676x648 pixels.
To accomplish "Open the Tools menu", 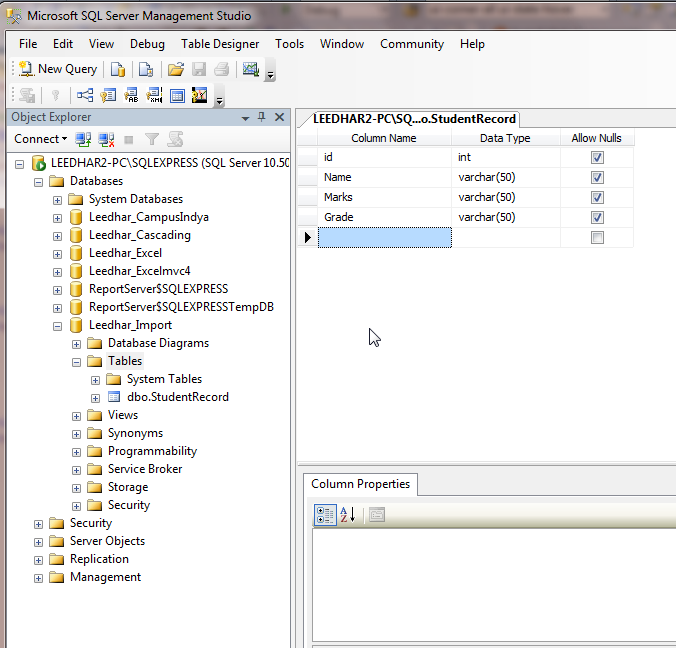I will click(290, 44).
